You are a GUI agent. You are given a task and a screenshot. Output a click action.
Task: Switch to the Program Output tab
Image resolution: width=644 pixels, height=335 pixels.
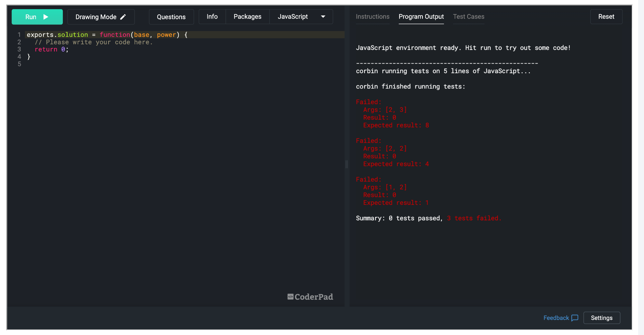click(x=421, y=17)
